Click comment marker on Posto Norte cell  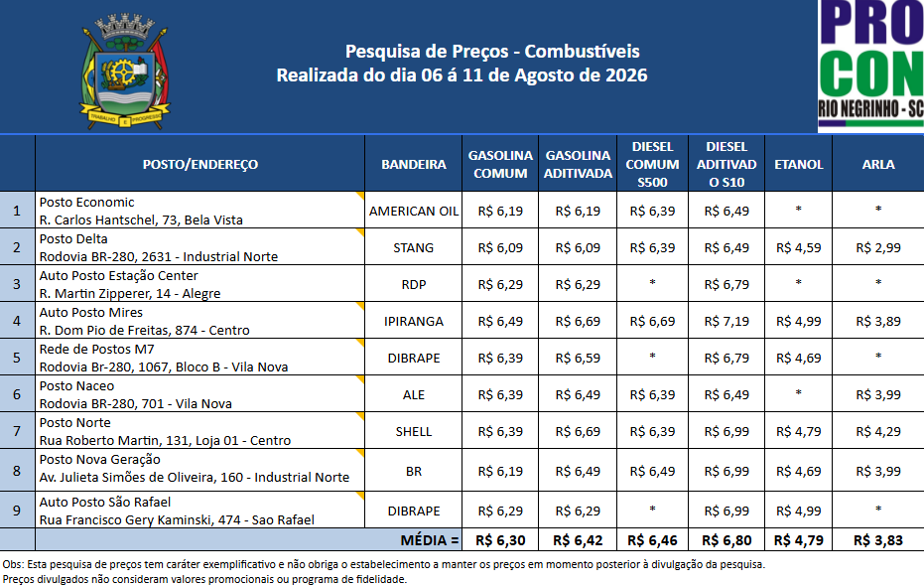click(360, 416)
